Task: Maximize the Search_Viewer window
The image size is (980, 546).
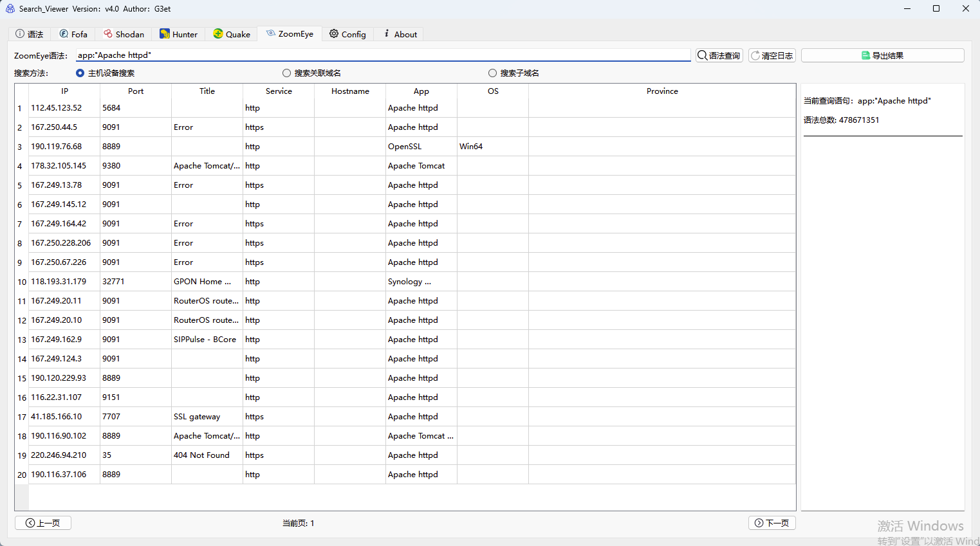Action: tap(936, 8)
